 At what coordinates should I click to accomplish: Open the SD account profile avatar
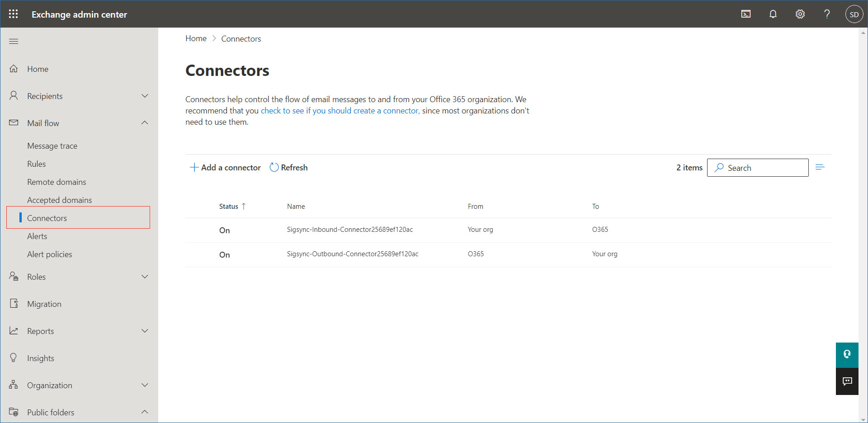point(854,14)
